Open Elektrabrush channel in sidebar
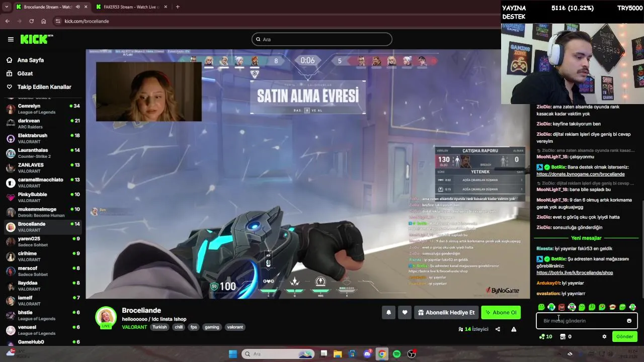This screenshot has width=644, height=362. [43, 138]
